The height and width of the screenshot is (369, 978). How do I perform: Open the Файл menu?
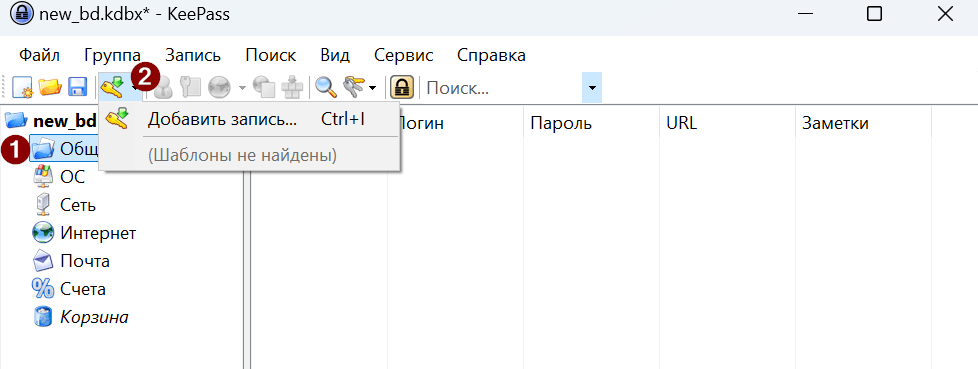[x=39, y=55]
